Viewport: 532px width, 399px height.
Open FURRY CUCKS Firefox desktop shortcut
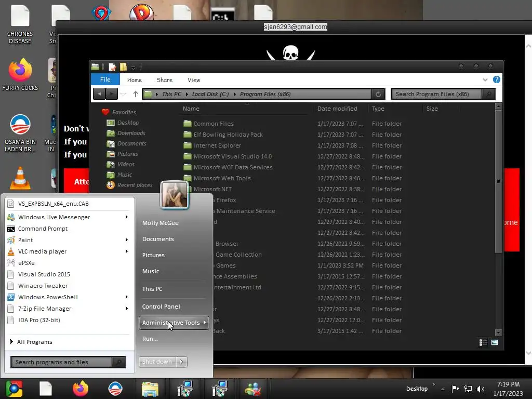click(20, 75)
